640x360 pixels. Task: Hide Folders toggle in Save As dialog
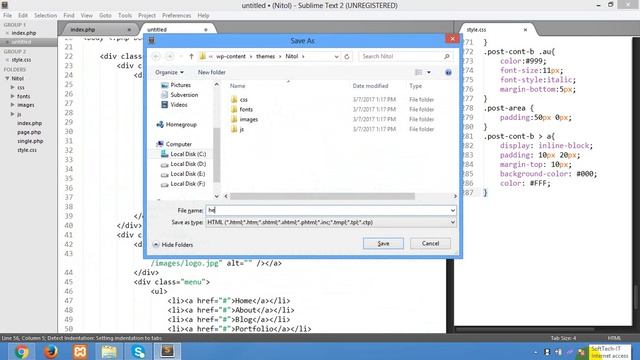point(173,244)
